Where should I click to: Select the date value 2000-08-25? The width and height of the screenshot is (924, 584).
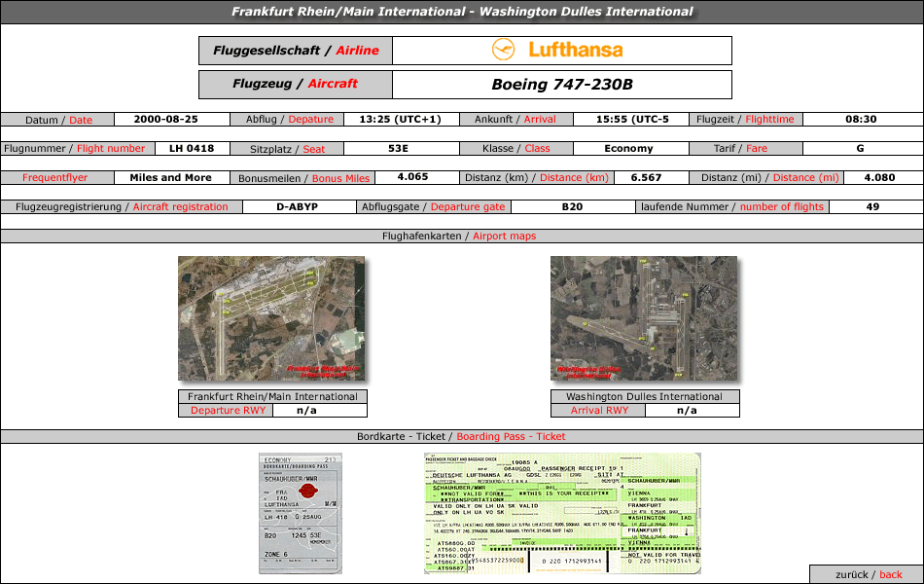(x=166, y=120)
